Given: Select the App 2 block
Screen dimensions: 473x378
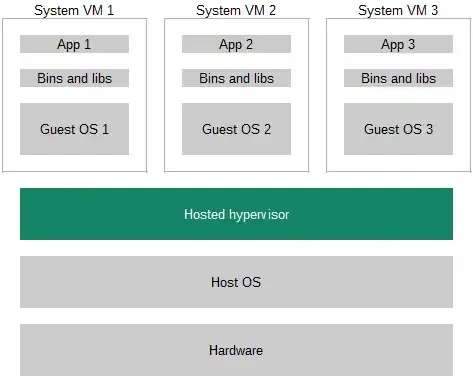Looking at the screenshot, I should pos(236,44).
